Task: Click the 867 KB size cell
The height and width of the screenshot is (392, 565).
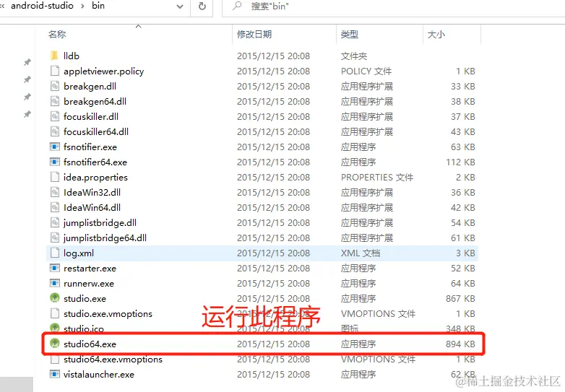Action: 460,299
